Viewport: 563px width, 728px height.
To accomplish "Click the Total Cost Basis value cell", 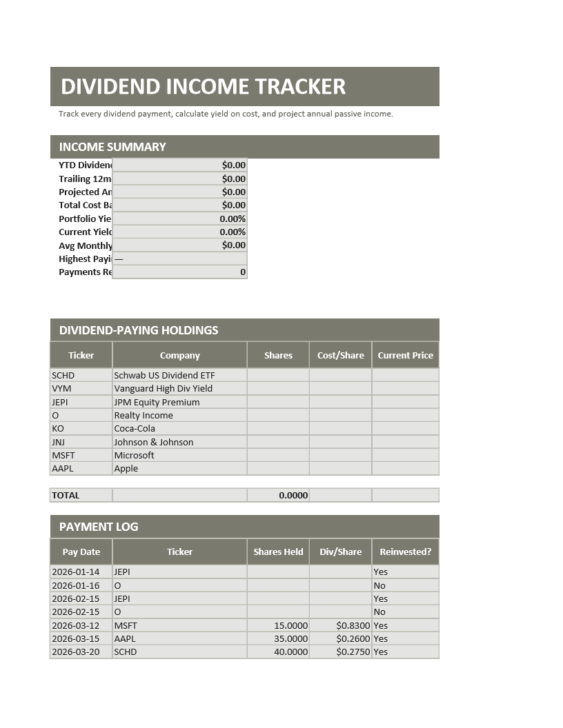I will (x=180, y=205).
